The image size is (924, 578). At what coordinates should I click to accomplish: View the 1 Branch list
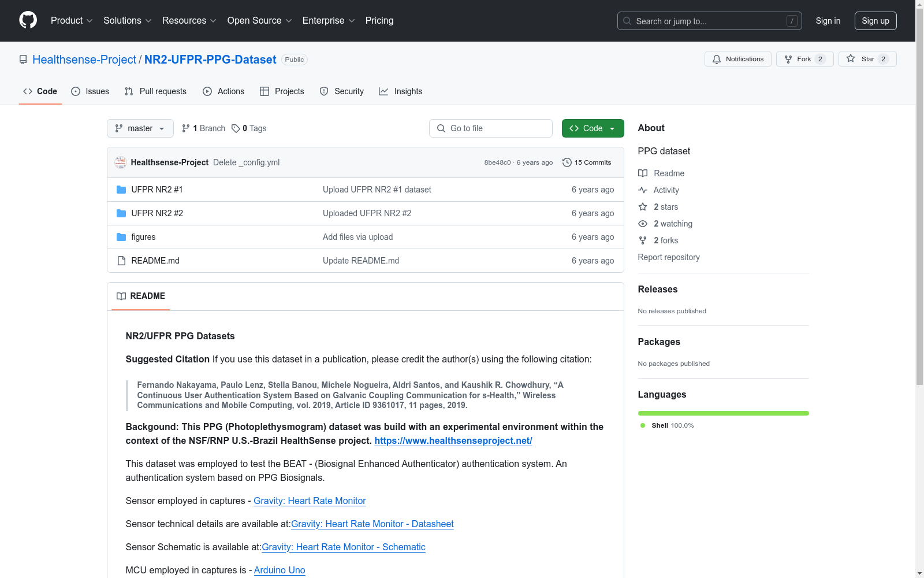203,128
